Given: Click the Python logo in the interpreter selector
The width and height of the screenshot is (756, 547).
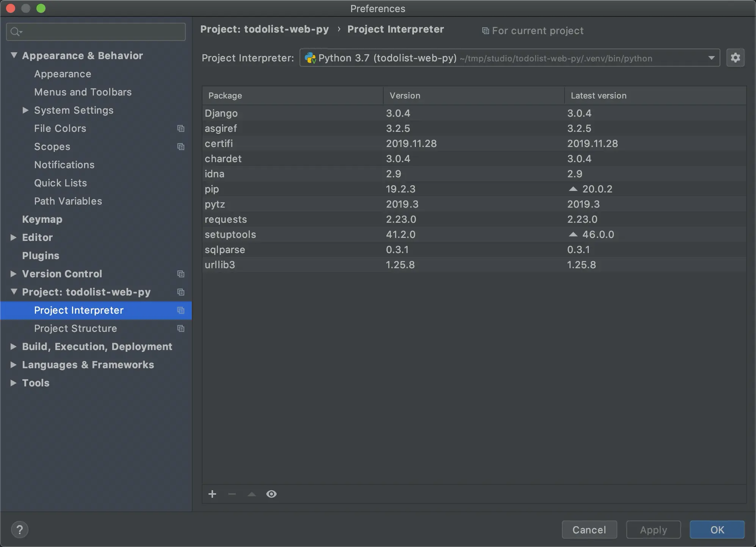Looking at the screenshot, I should coord(310,58).
